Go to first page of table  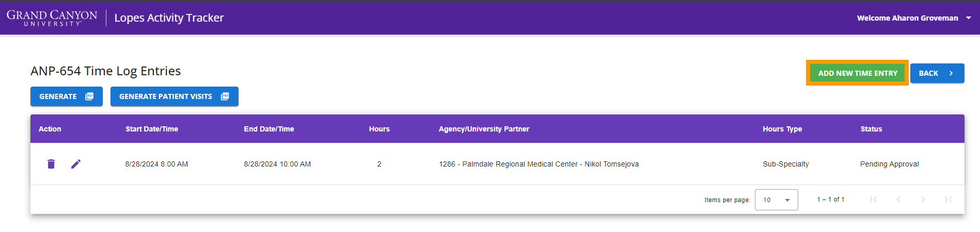click(x=874, y=200)
